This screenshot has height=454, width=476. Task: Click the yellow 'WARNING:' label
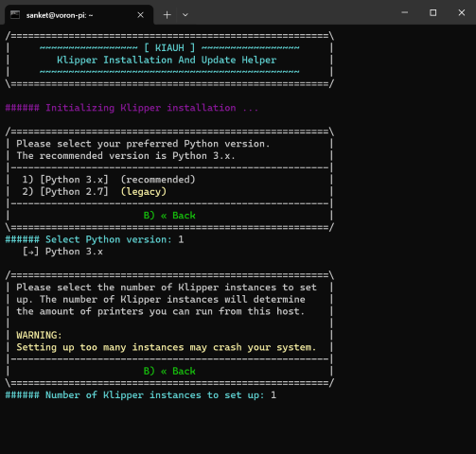(x=39, y=335)
